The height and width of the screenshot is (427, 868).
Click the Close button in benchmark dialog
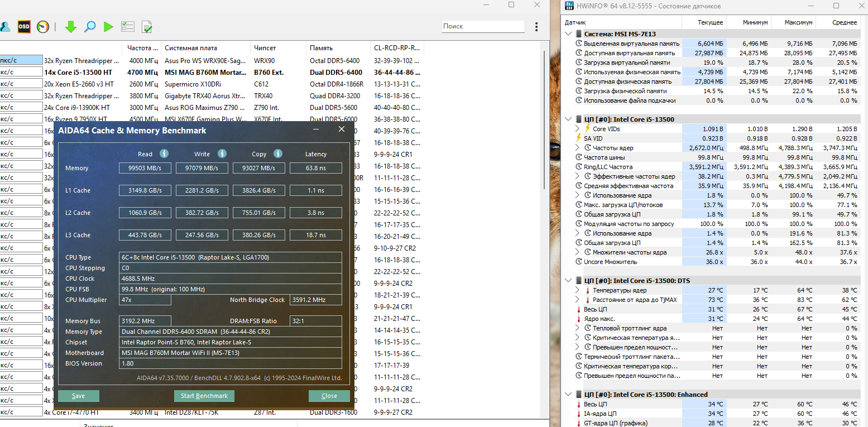pos(329,396)
